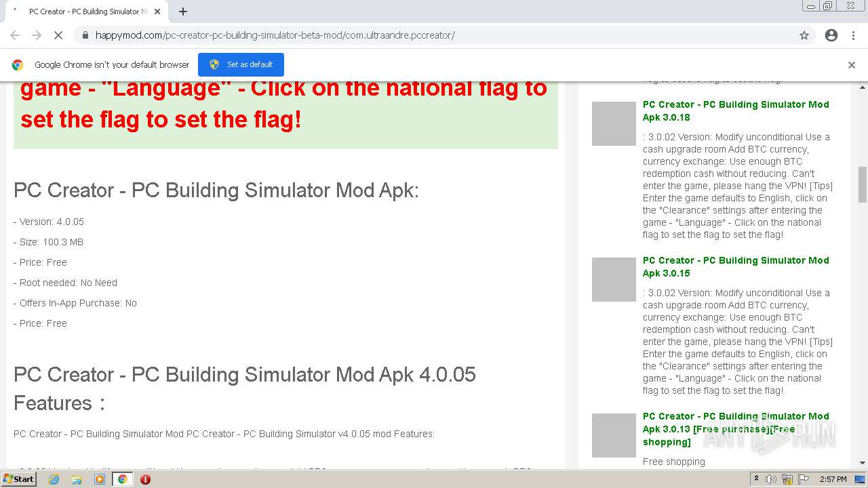Open PC Creator Mod Apk 3.0.13 link
The height and width of the screenshot is (488, 868).
(736, 429)
